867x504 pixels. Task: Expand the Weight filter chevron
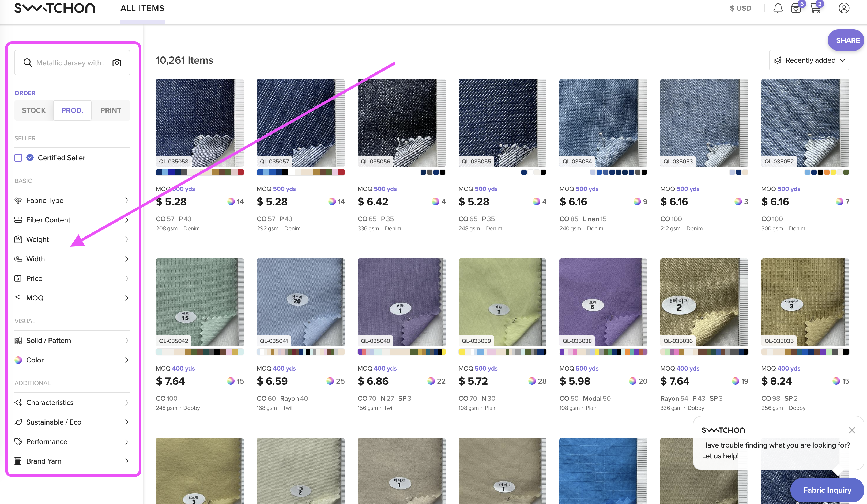(x=127, y=239)
